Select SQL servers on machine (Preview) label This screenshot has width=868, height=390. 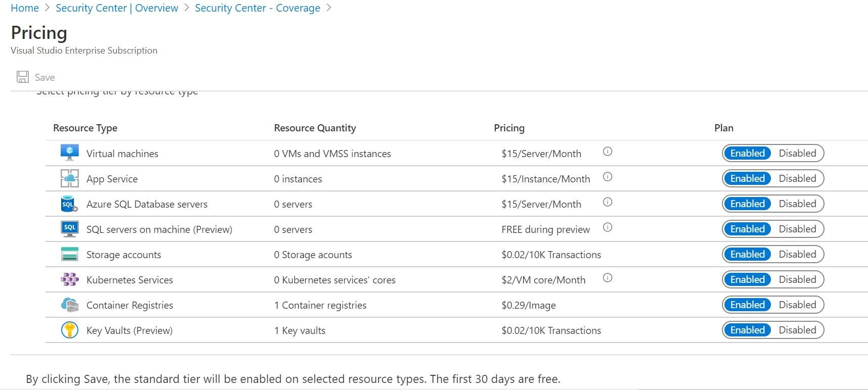coord(159,229)
